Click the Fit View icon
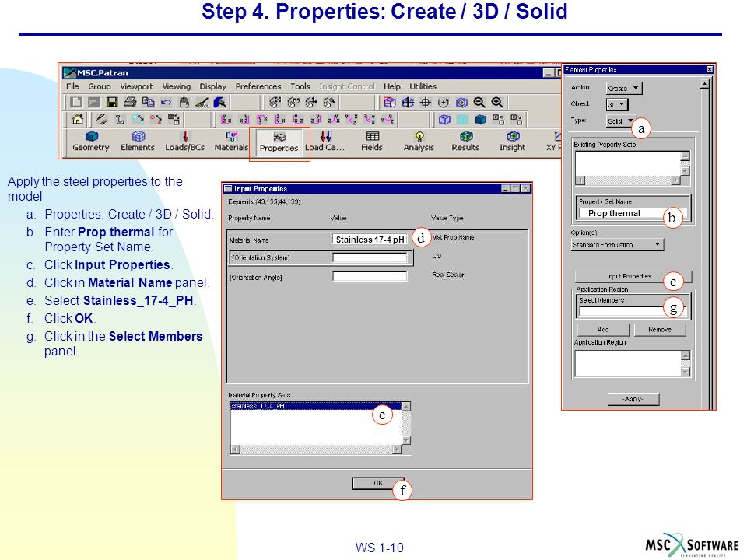The width and height of the screenshot is (747, 560). pyautogui.click(x=407, y=102)
